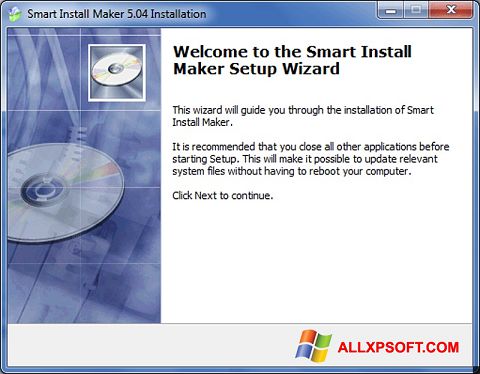Click the Smart Install Maker title bar icon
This screenshot has height=374, width=480.
click(x=15, y=14)
